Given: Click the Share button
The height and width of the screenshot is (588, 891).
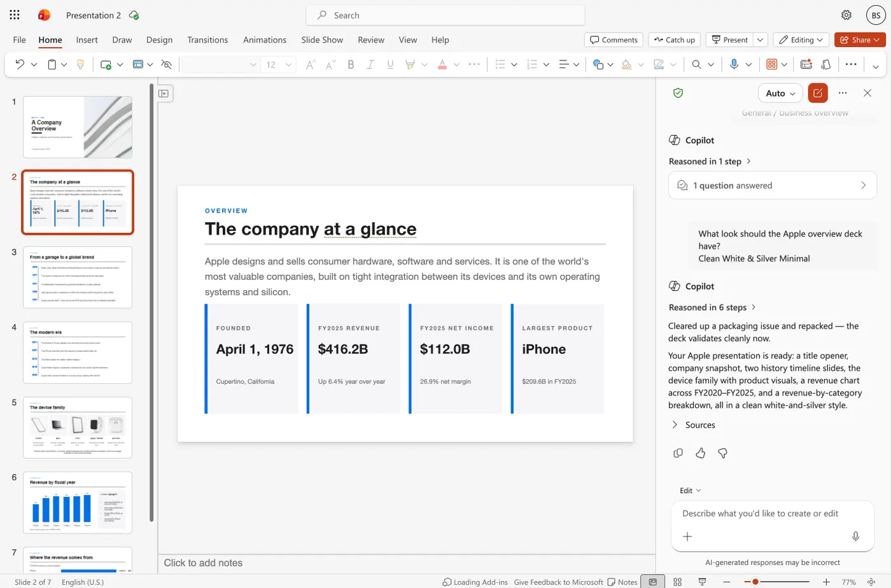Looking at the screenshot, I should (860, 39).
